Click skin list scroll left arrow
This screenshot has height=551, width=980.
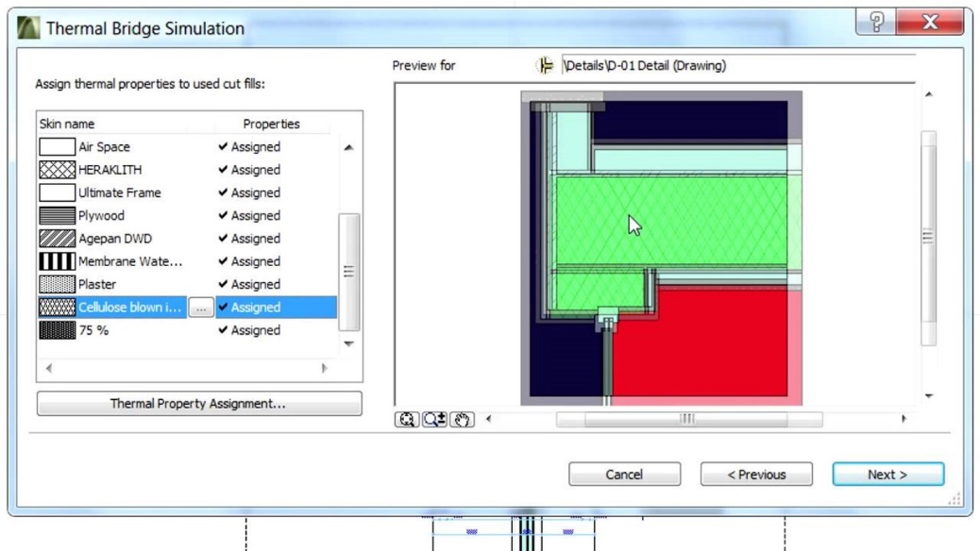(x=49, y=368)
